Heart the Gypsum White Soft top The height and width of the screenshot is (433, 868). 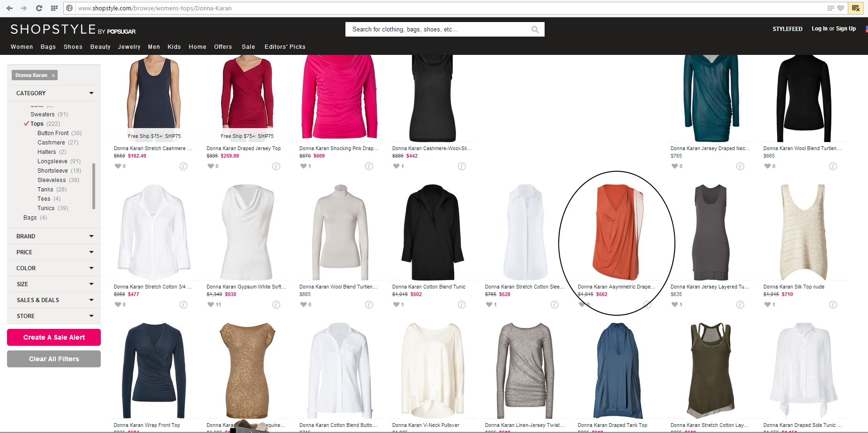(x=210, y=304)
